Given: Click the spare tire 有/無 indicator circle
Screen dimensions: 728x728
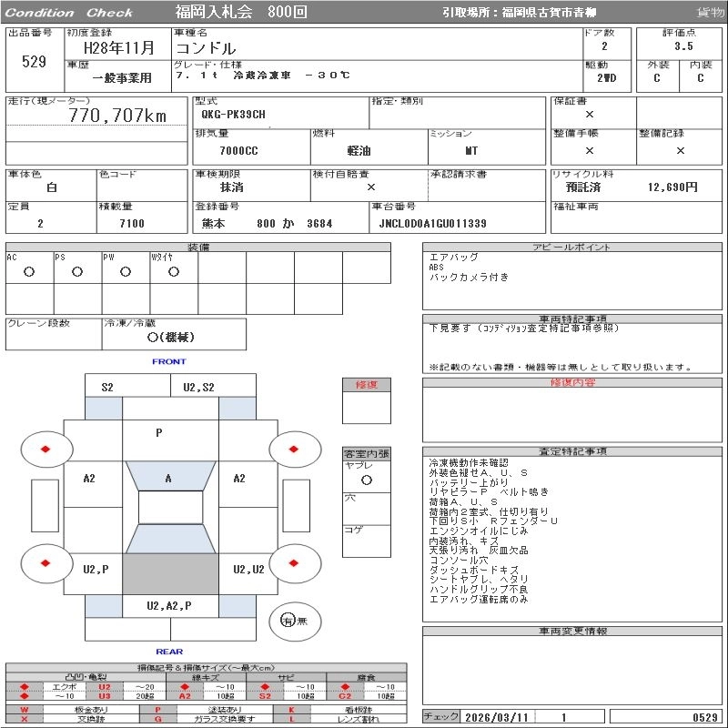Looking at the screenshot, I should pyautogui.click(x=295, y=621).
